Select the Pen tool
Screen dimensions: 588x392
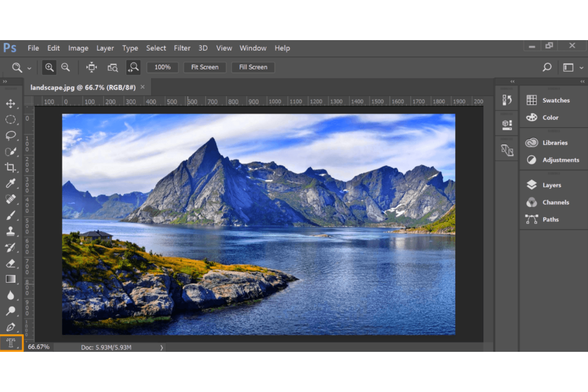click(11, 327)
